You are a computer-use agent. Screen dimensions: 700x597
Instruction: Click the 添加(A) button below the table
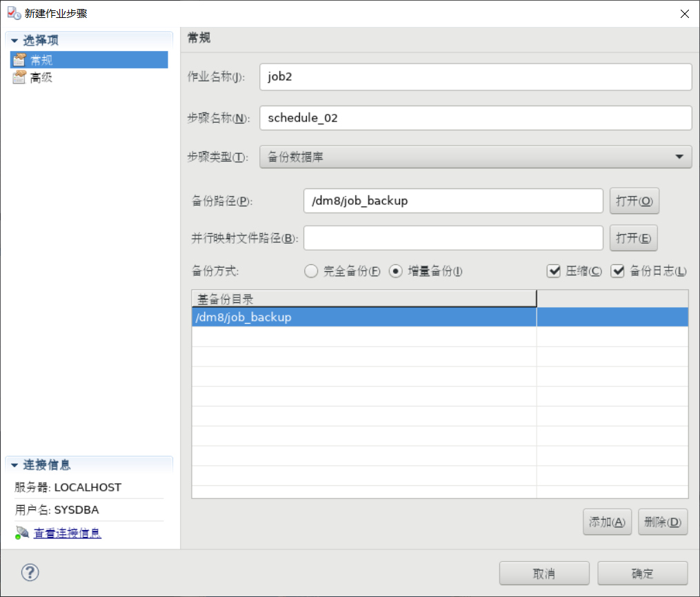coord(607,522)
